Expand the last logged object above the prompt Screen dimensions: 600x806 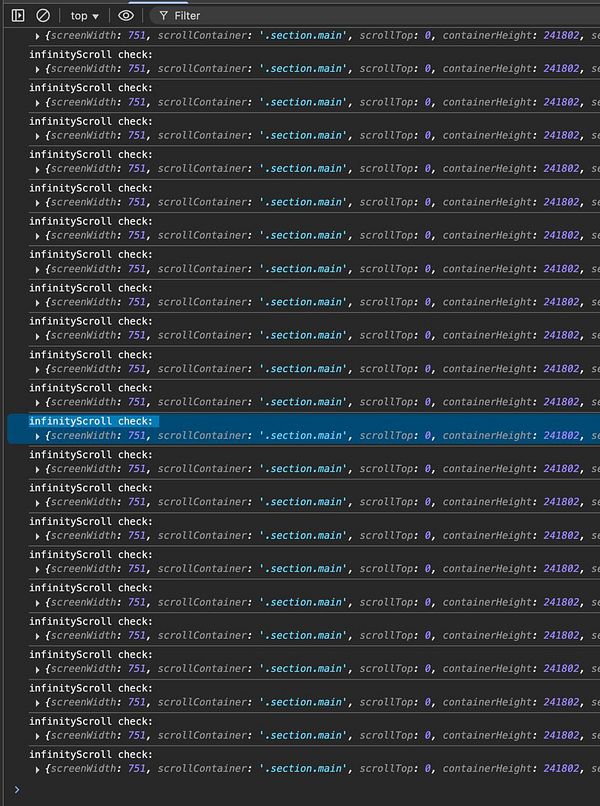pos(37,770)
